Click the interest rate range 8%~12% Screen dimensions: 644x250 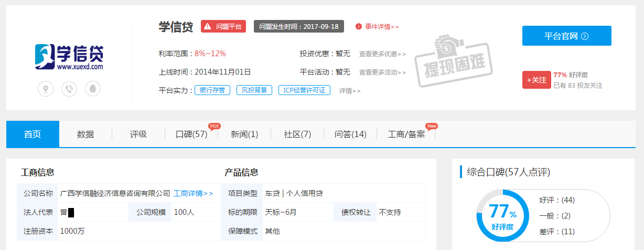[210, 54]
